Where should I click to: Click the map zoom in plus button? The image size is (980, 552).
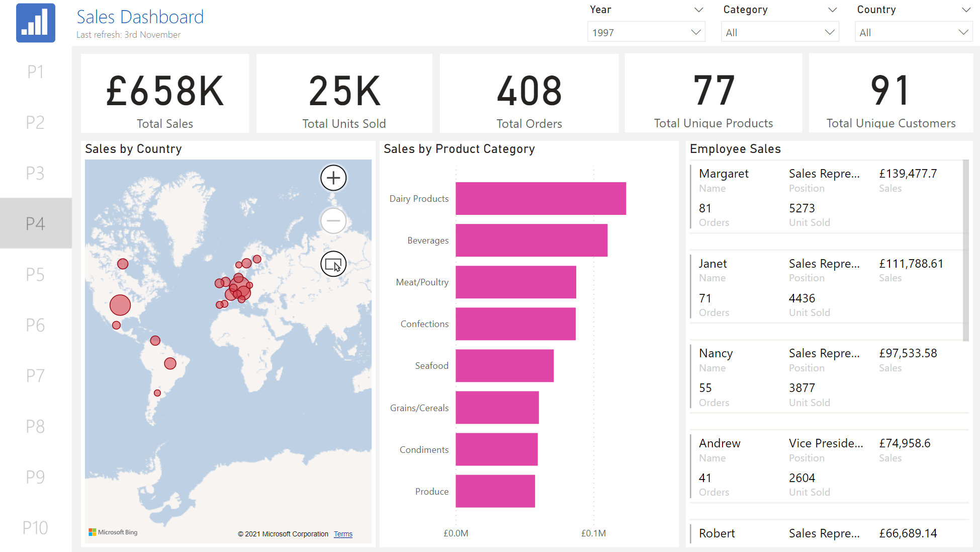[333, 178]
